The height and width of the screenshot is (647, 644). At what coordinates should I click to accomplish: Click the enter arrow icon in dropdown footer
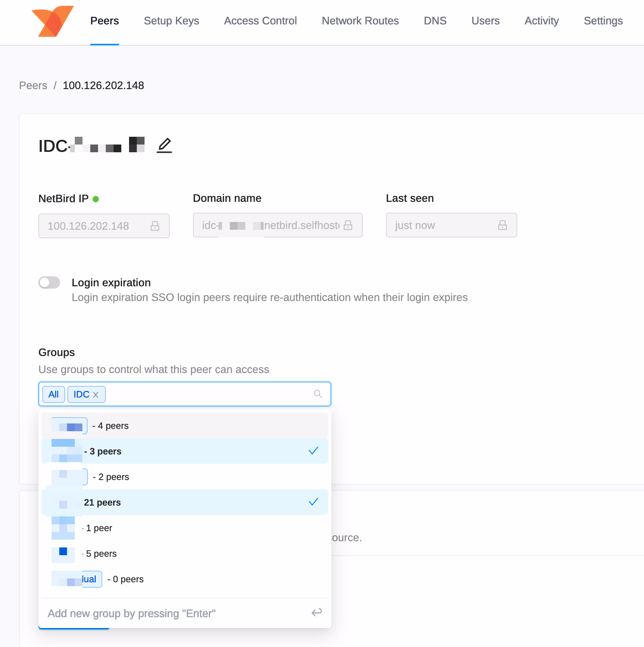pyautogui.click(x=317, y=613)
